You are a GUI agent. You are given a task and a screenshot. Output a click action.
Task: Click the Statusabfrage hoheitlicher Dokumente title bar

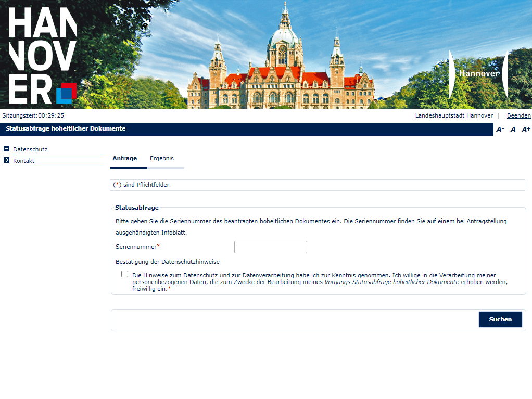pos(66,128)
